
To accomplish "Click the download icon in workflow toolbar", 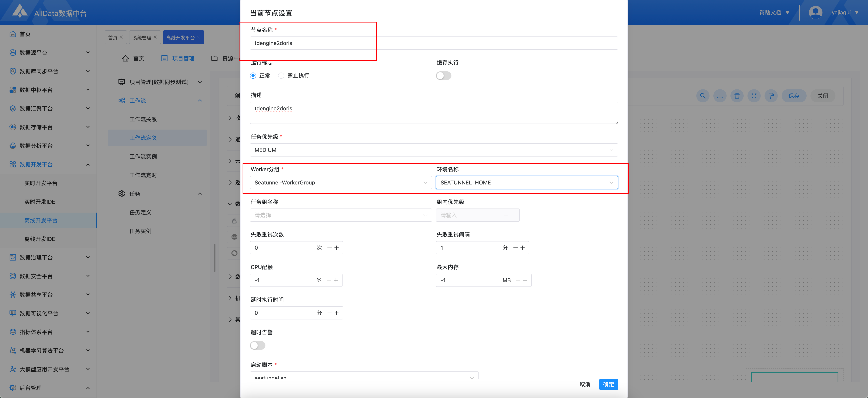I will point(720,96).
